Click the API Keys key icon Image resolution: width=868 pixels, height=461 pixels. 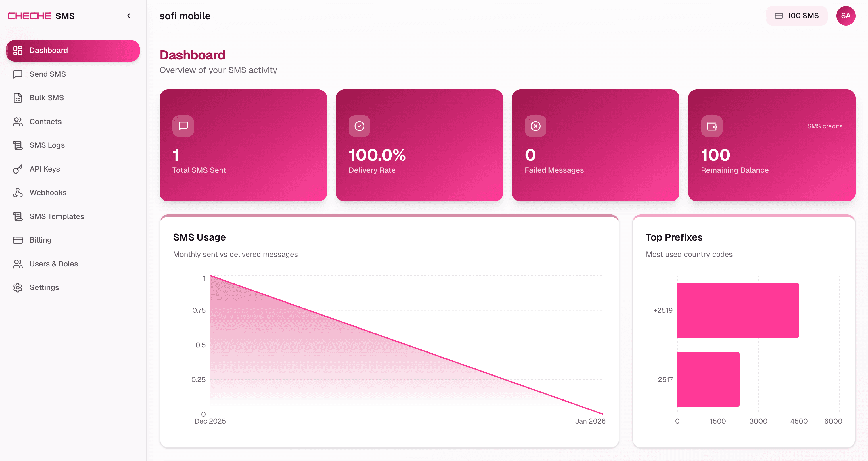(x=18, y=169)
